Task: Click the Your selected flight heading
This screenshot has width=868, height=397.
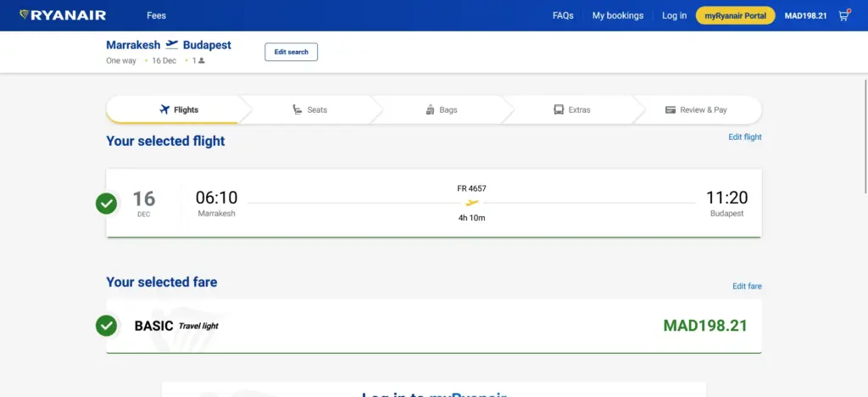Action: click(x=165, y=141)
